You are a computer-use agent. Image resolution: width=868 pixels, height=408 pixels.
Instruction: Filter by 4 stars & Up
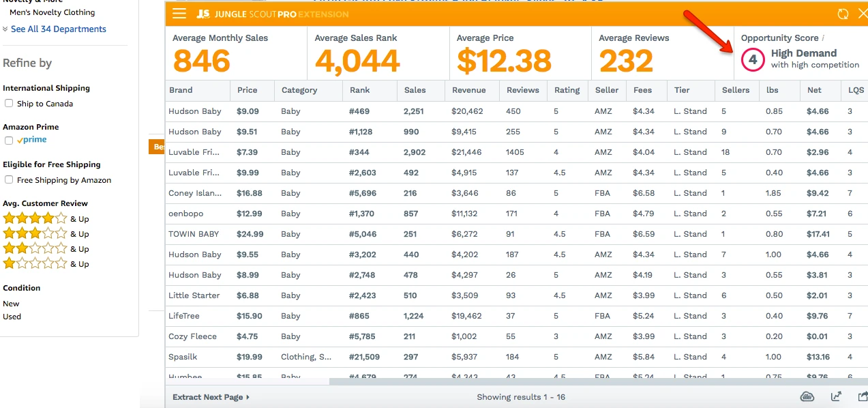pyautogui.click(x=46, y=219)
